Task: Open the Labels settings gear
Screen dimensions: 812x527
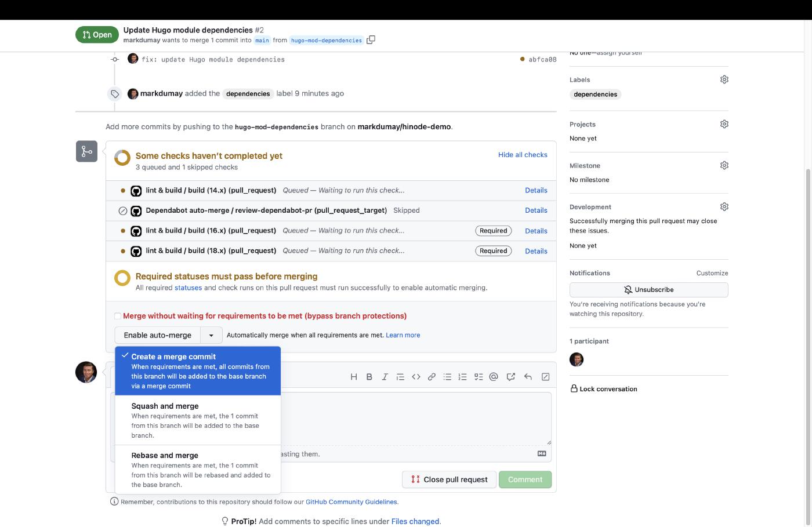Action: pos(724,79)
